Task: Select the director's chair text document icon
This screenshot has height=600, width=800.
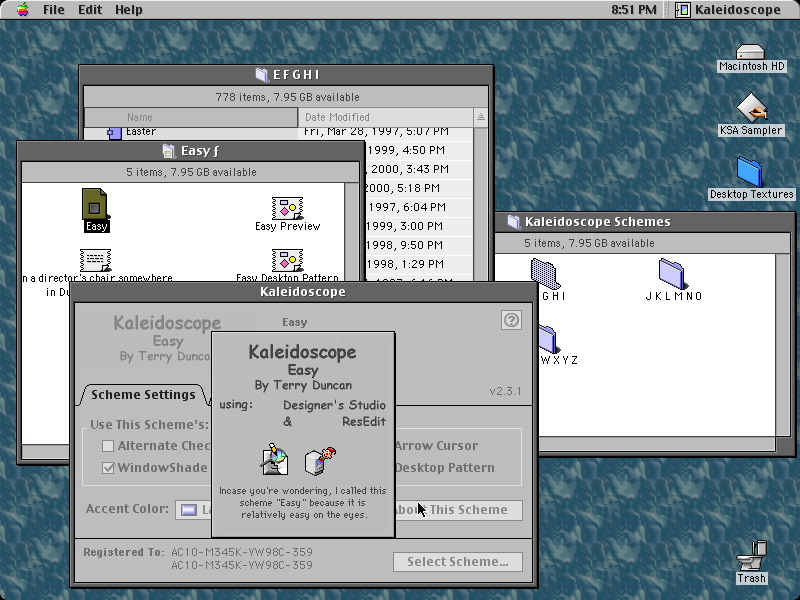Action: (95, 260)
